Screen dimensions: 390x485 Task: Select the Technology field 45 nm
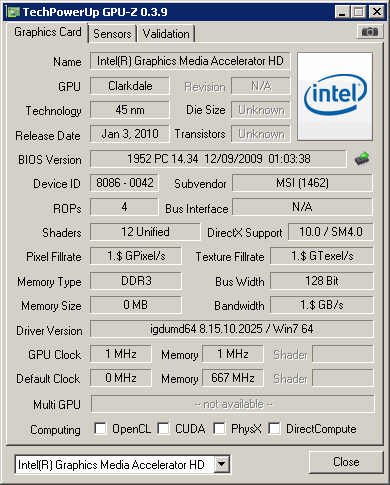[x=130, y=110]
